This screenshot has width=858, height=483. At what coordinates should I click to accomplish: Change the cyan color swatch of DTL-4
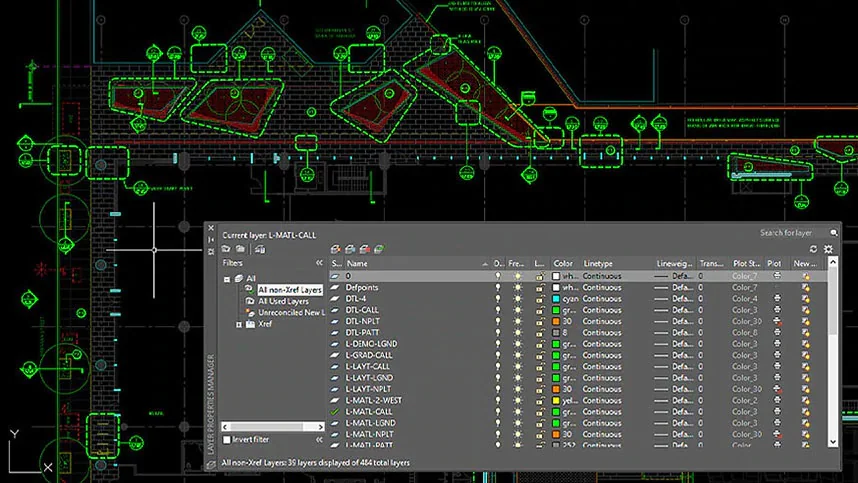557,299
